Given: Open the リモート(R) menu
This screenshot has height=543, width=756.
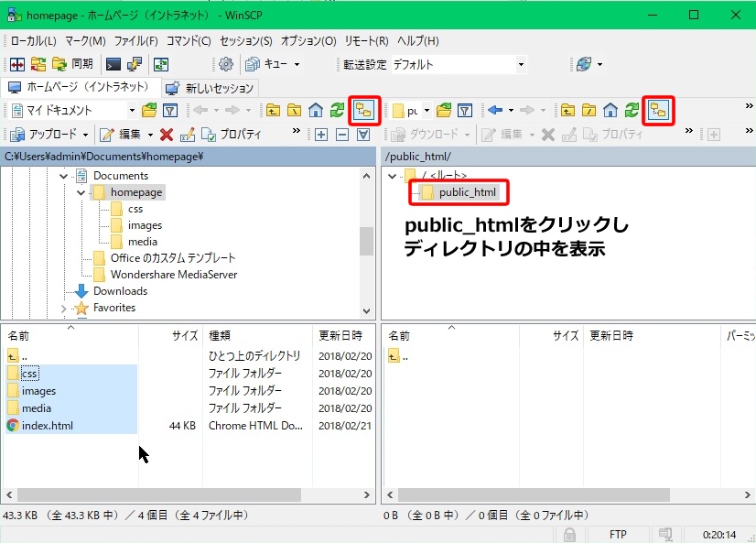Looking at the screenshot, I should pyautogui.click(x=366, y=41).
